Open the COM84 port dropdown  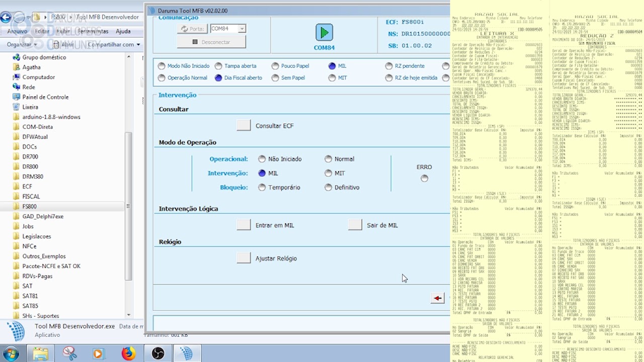click(242, 29)
